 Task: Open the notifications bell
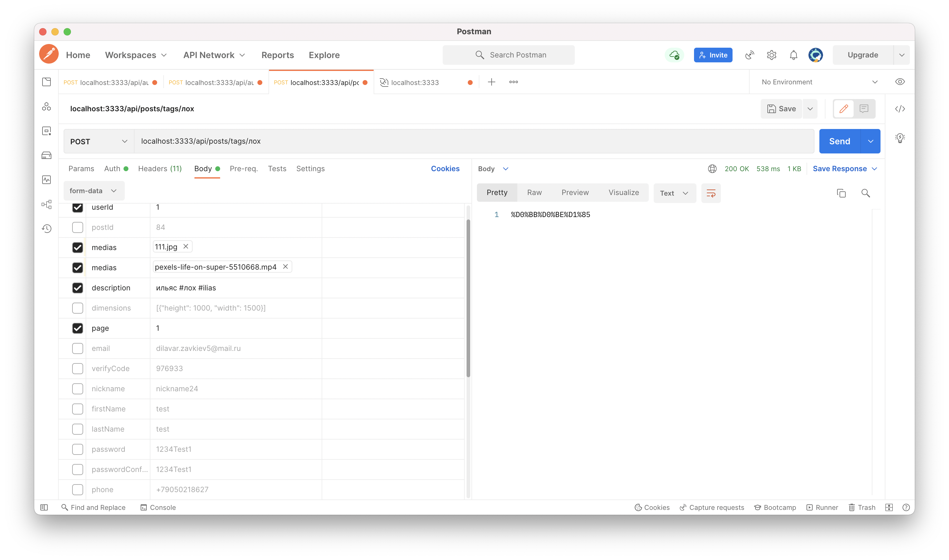794,55
